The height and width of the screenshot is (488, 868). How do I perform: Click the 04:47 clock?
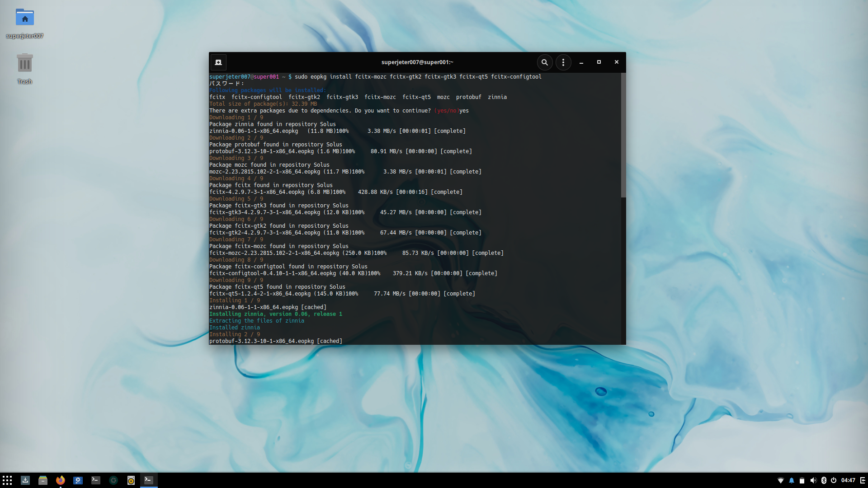[848, 480]
